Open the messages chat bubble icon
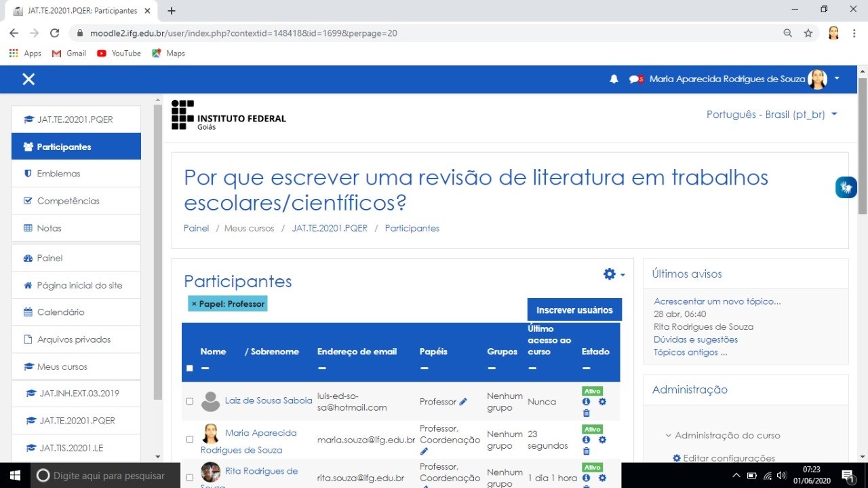868x488 pixels. [635, 79]
